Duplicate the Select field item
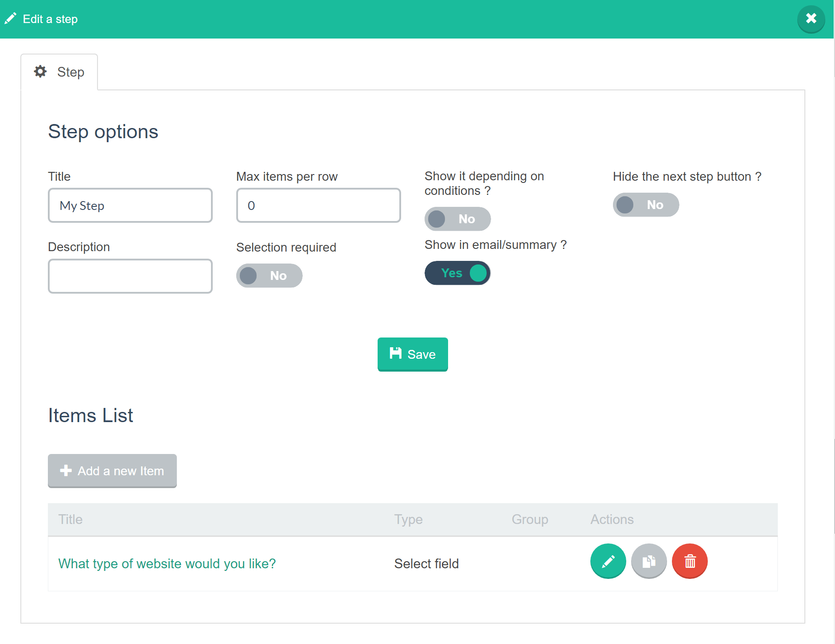This screenshot has height=644, width=835. point(649,561)
